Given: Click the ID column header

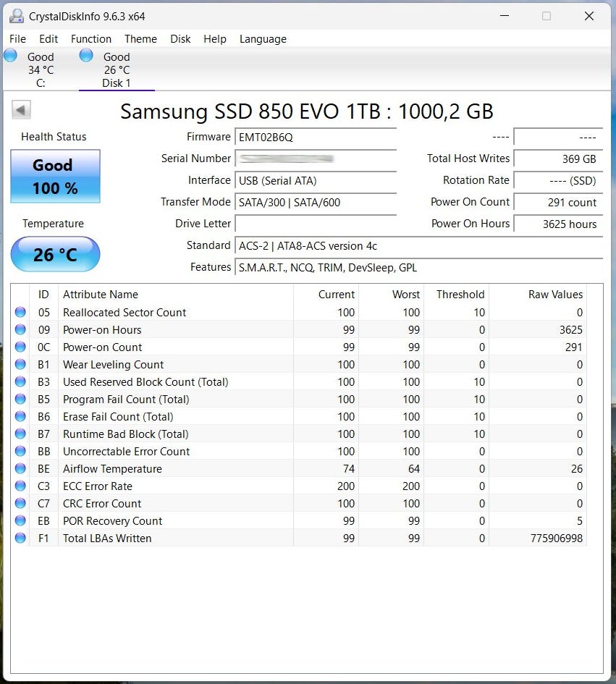Looking at the screenshot, I should tap(43, 295).
